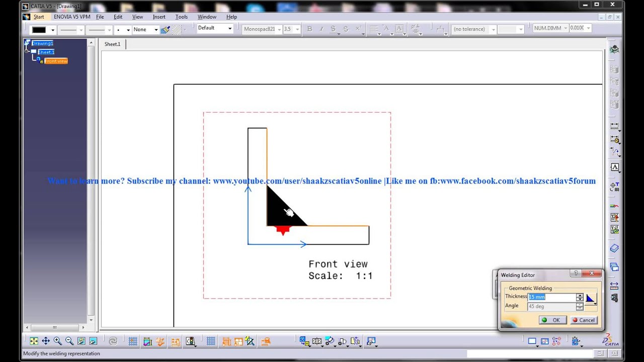Switch to the Sheet.1 tab
Image resolution: width=644 pixels, height=362 pixels.
point(112,44)
